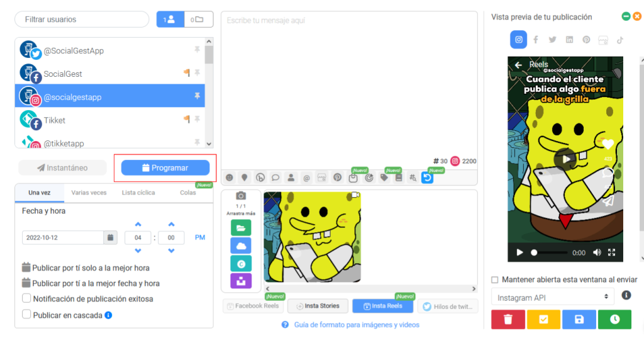Increase the minutes with up arrow

pyautogui.click(x=171, y=224)
